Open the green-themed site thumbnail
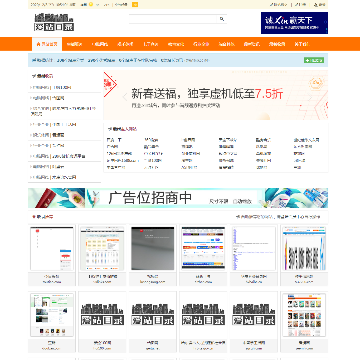 [52, 315]
